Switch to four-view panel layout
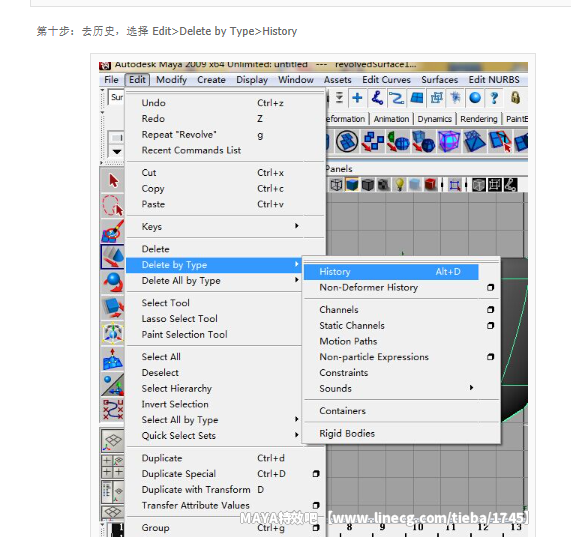The image size is (571, 537). pos(113,467)
